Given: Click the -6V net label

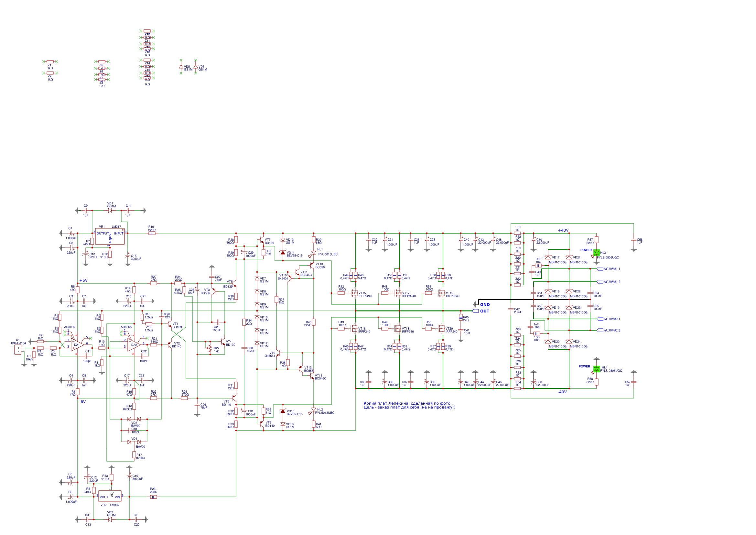Looking at the screenshot, I should point(82,402).
